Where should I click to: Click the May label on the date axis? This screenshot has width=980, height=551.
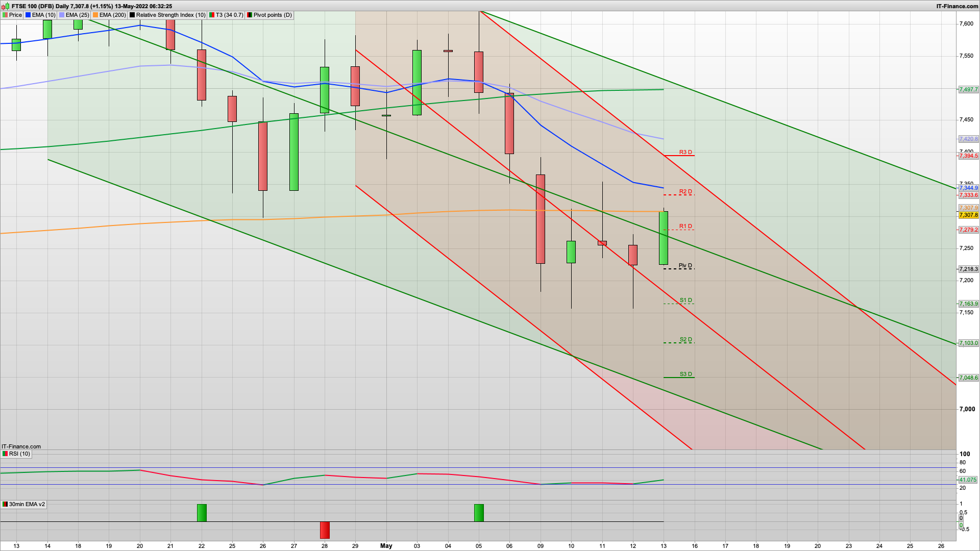pyautogui.click(x=386, y=546)
